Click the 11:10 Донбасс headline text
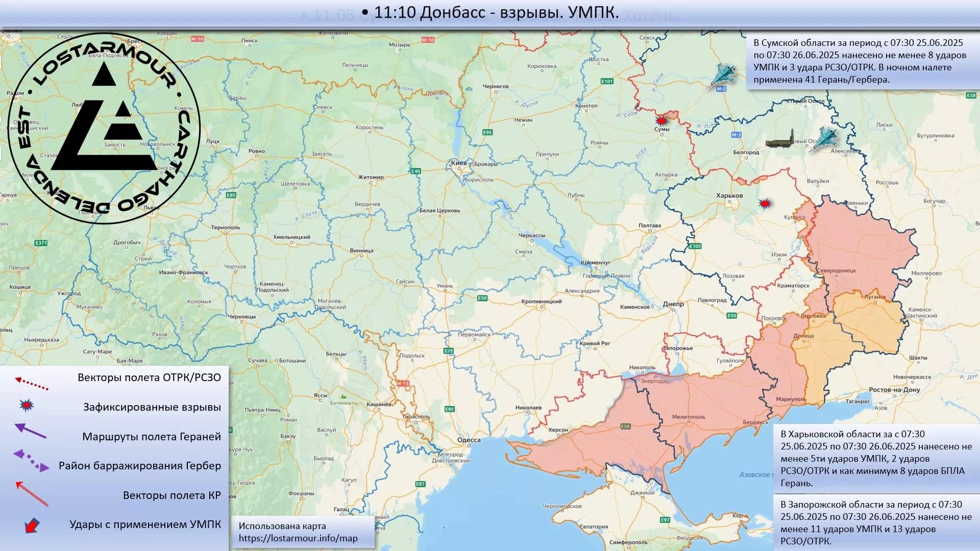The height and width of the screenshot is (551, 980). pyautogui.click(x=490, y=13)
